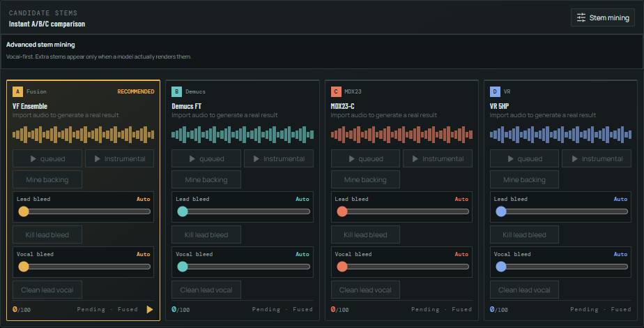Click the VR 5HP title
This screenshot has height=328, width=644.
500,106
